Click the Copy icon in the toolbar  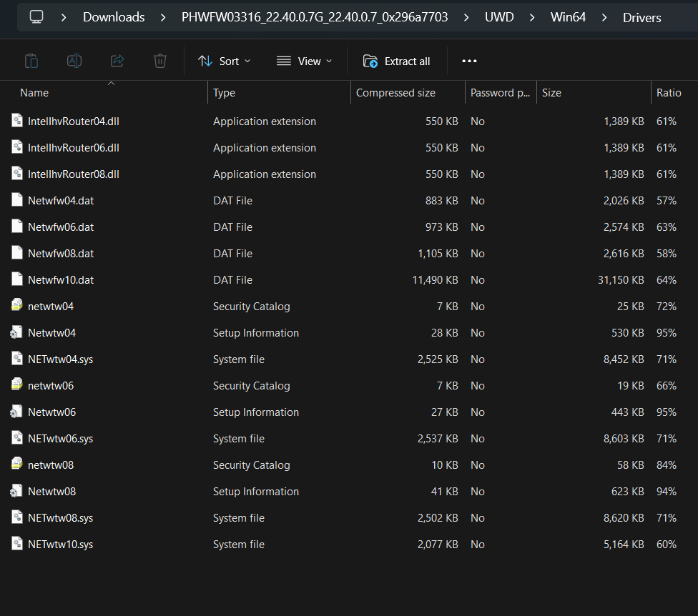(31, 61)
